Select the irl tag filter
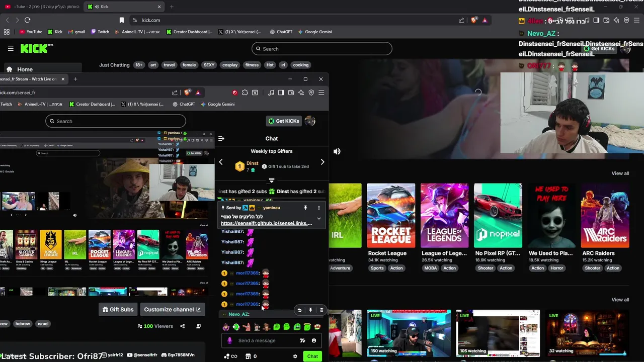Screen dimensions: 644x362 pyautogui.click(x=283, y=65)
